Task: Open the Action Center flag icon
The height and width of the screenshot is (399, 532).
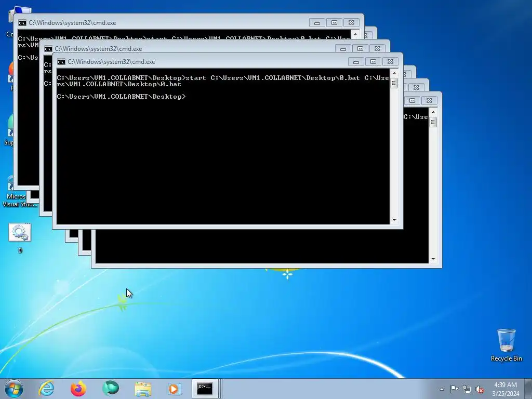Action: pos(454,389)
